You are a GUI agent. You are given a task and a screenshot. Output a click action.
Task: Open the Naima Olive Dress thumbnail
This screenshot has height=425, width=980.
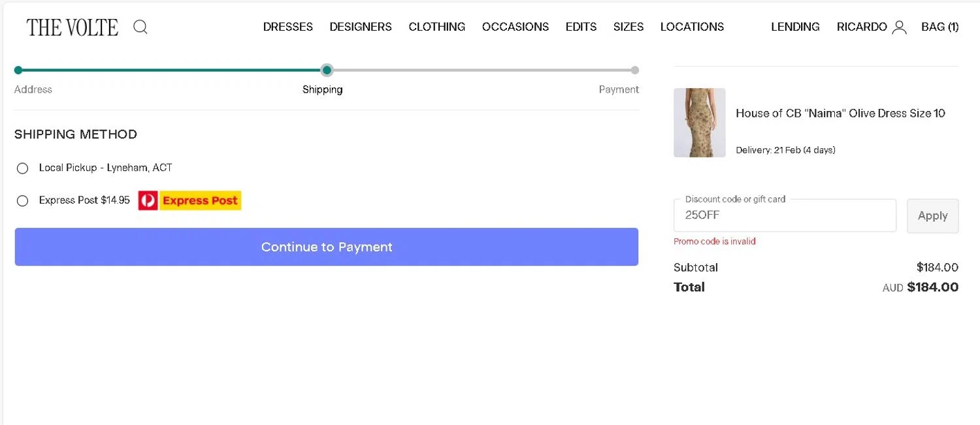coord(700,123)
